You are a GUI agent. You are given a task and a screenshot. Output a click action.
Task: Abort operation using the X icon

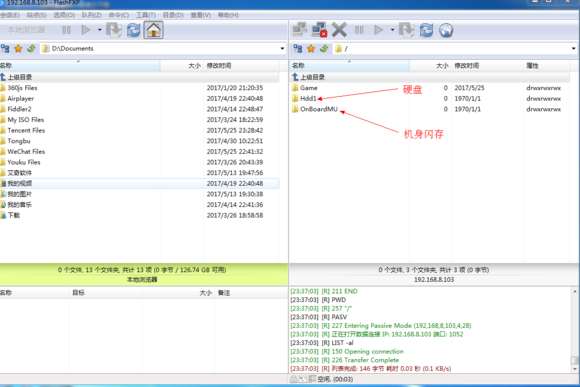[339, 30]
